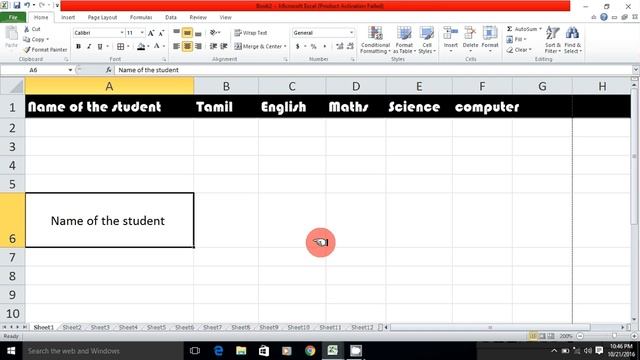
Task: Toggle Wrap Text
Action: point(251,33)
